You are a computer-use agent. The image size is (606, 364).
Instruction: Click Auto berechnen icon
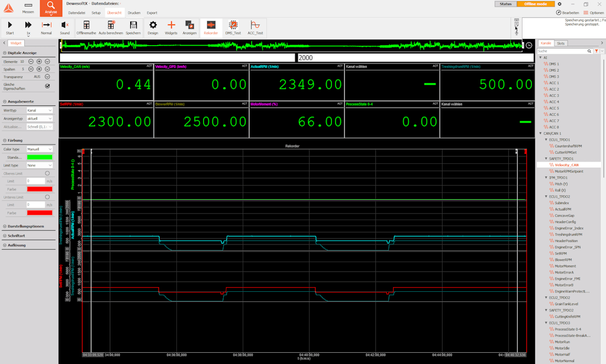(x=111, y=25)
